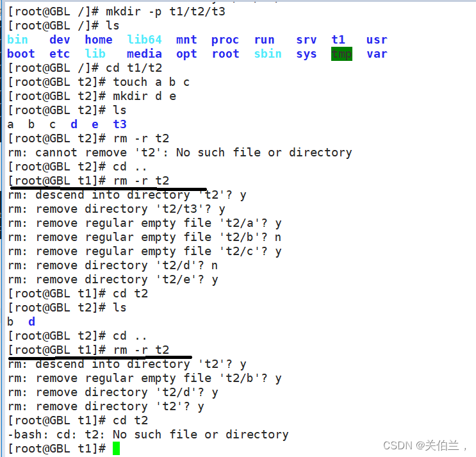The height and width of the screenshot is (457, 476).
Task: Click the "remove regular empty file 't2/a'?" line
Action: 145,224
